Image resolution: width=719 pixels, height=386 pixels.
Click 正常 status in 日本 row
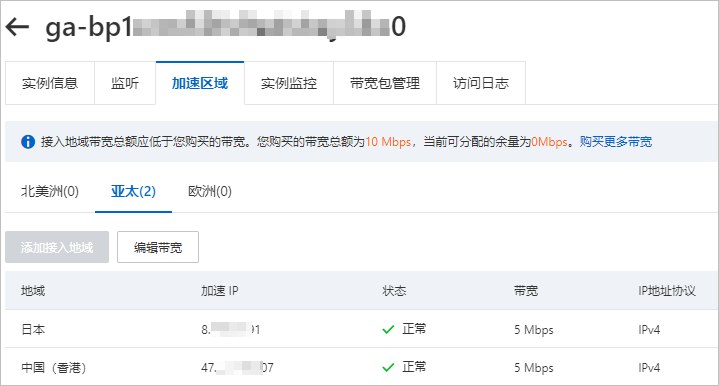click(x=414, y=329)
